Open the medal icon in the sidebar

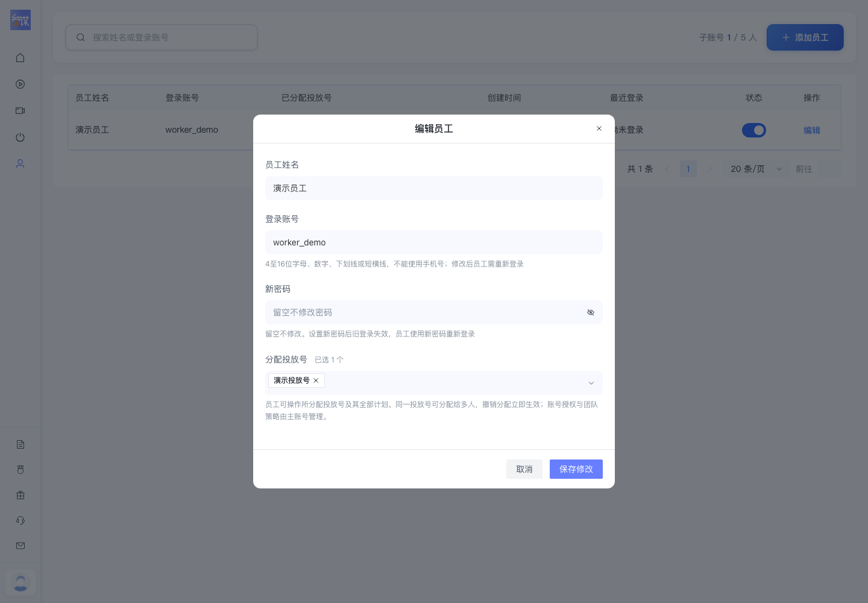[20, 470]
